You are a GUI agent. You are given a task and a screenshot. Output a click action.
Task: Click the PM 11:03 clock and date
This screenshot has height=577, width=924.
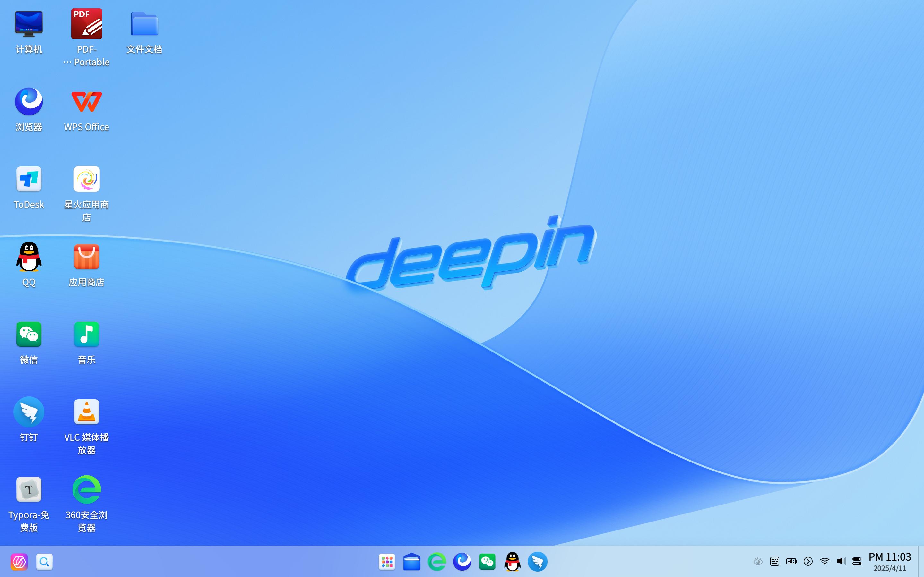(890, 562)
